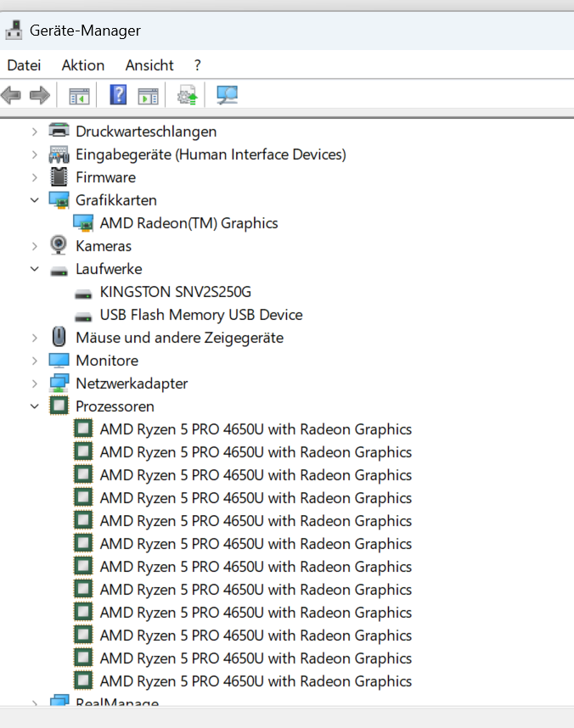Viewport: 574px width, 728px height.
Task: Click the Monitore display icon
Action: pyautogui.click(x=59, y=361)
